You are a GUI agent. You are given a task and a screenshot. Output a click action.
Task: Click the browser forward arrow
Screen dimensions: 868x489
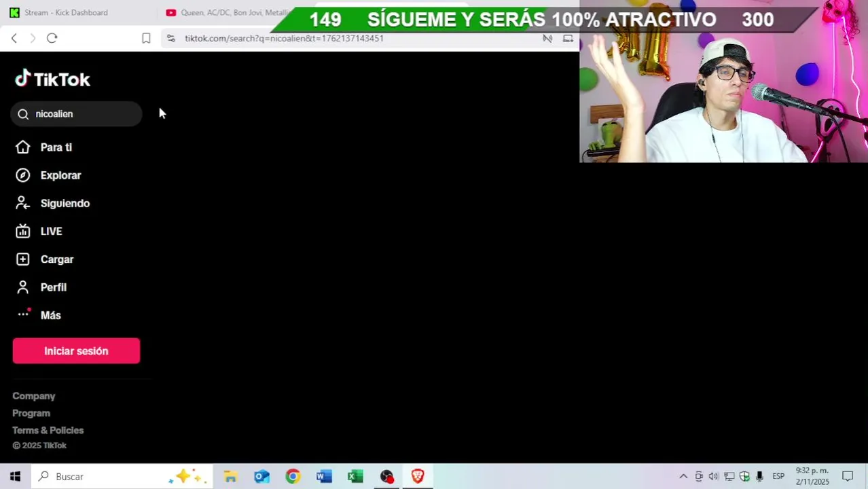point(32,38)
